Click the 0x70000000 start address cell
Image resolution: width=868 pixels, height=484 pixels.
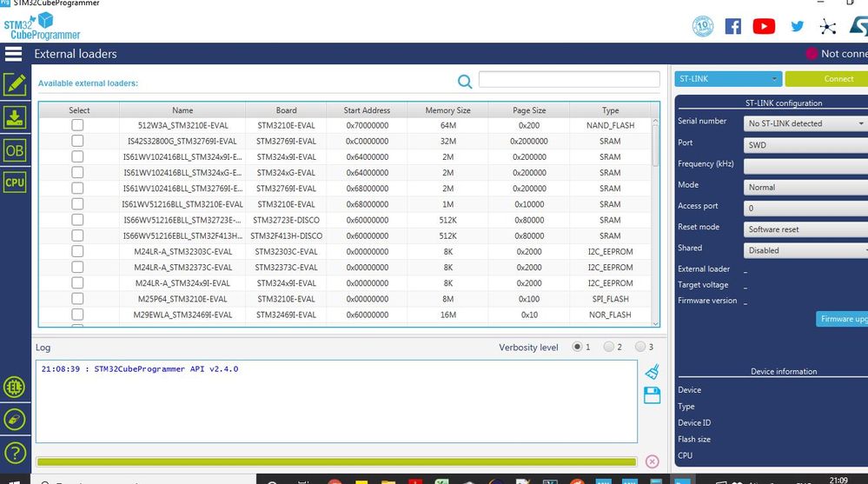pos(367,125)
